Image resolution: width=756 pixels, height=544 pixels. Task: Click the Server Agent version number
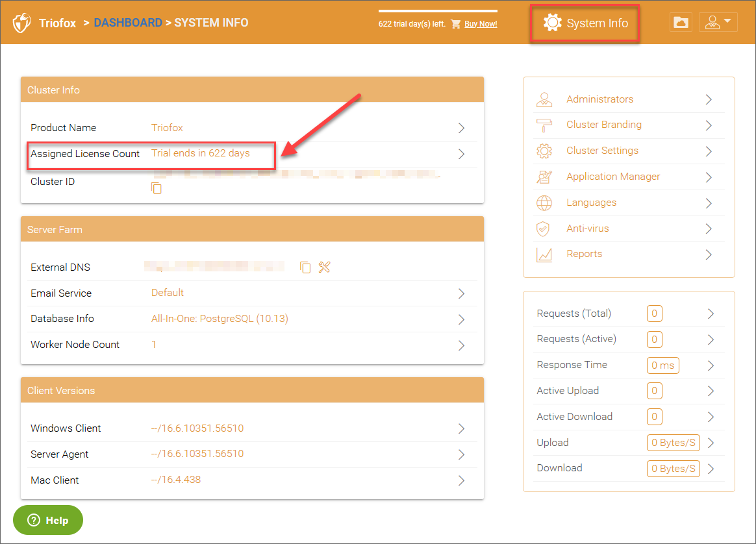pos(197,454)
